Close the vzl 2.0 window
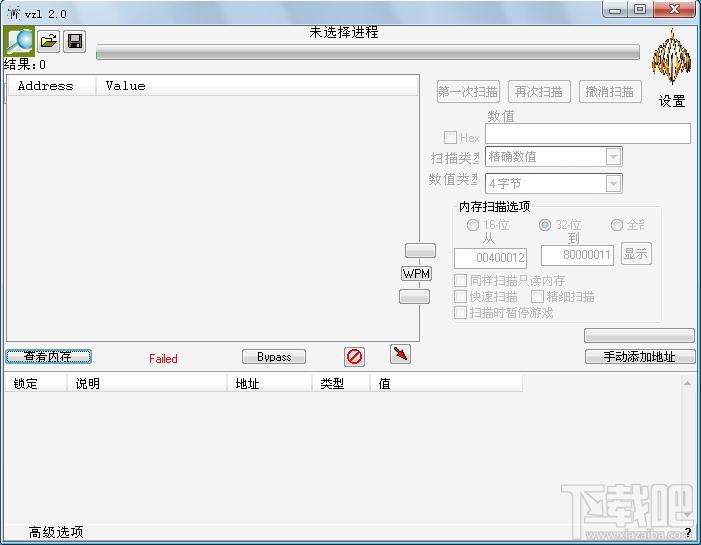 675,9
